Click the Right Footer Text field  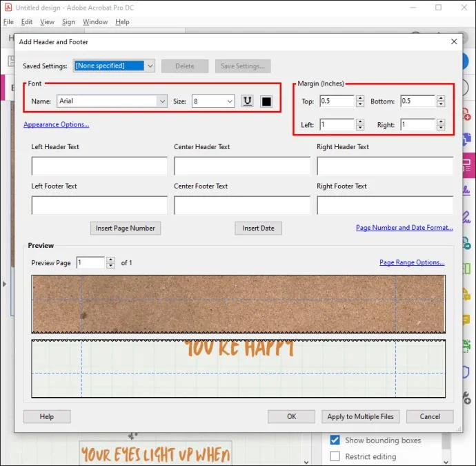(x=385, y=205)
